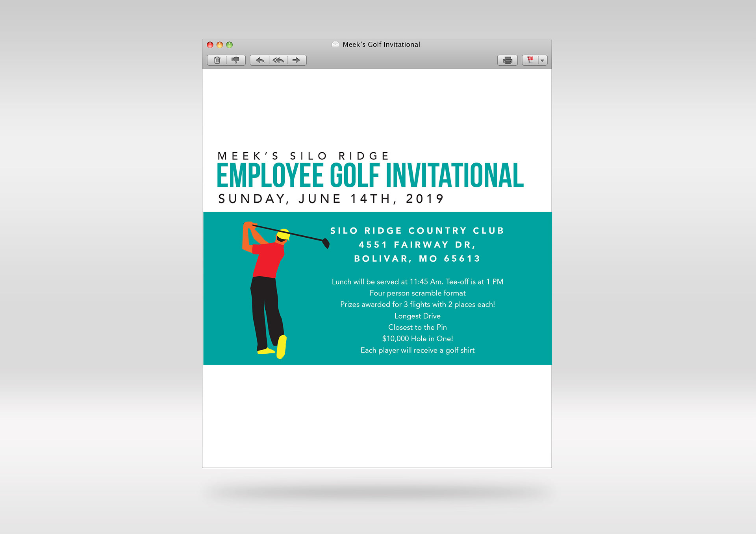This screenshot has height=534, width=756.
Task: Flag the message with the red flag
Action: (530, 60)
